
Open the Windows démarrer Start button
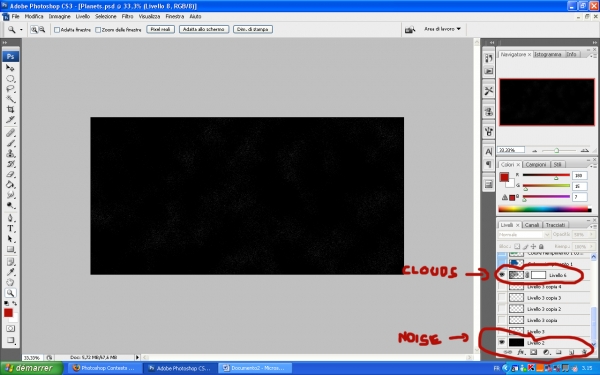click(31, 368)
